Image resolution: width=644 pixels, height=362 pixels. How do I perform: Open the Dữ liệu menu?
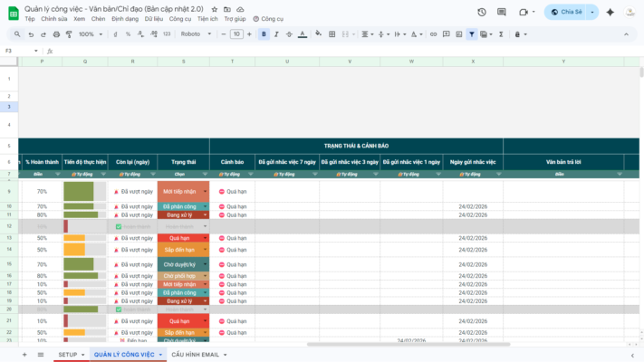coord(153,18)
